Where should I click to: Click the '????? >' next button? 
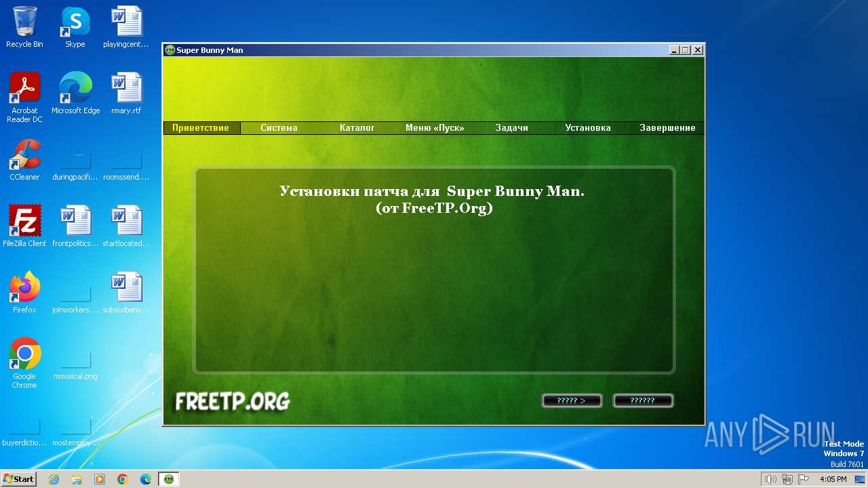click(572, 401)
